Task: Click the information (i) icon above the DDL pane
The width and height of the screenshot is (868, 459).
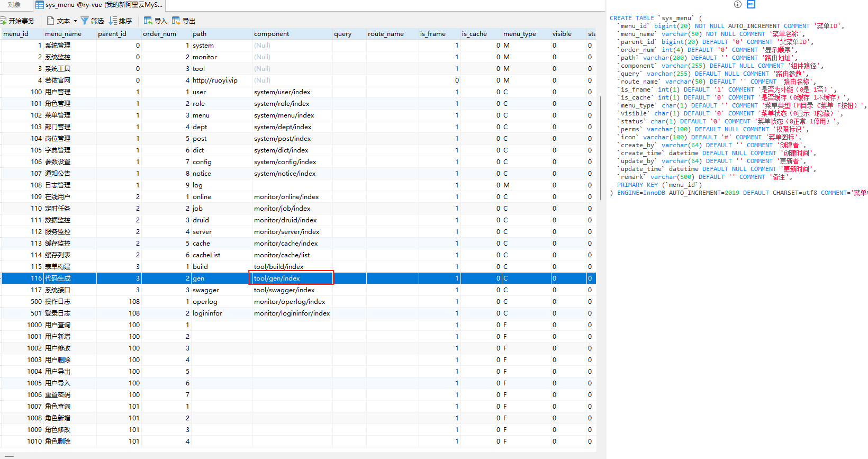Action: (x=738, y=4)
